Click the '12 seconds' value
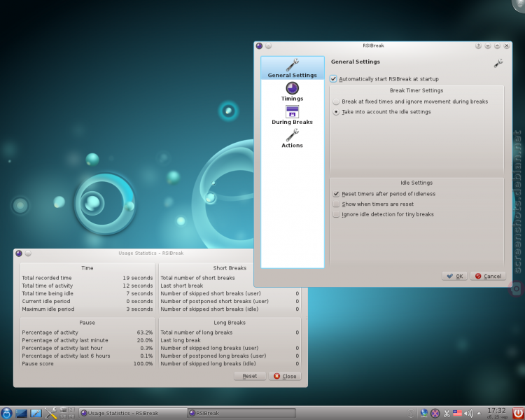Image resolution: width=525 pixels, height=420 pixels. coord(138,286)
